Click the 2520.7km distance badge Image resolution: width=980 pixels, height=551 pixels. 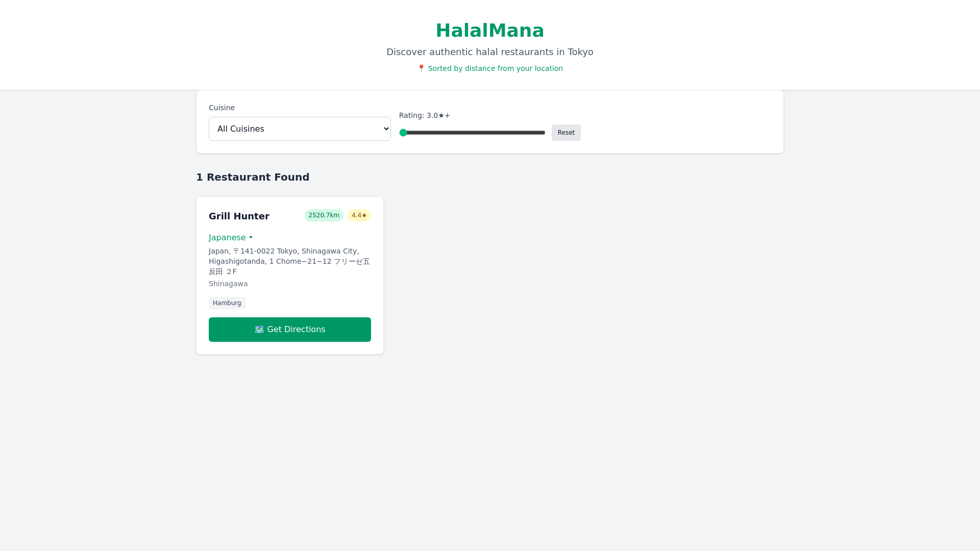324,215
